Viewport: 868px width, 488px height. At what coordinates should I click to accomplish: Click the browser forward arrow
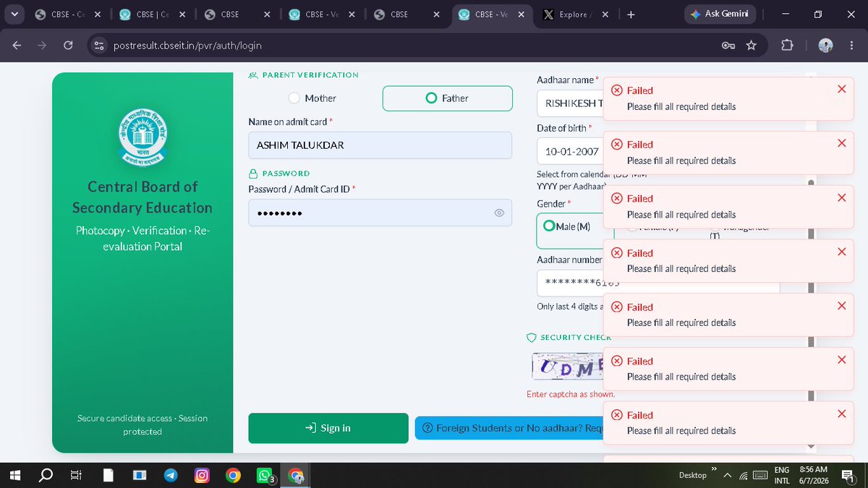(x=42, y=45)
